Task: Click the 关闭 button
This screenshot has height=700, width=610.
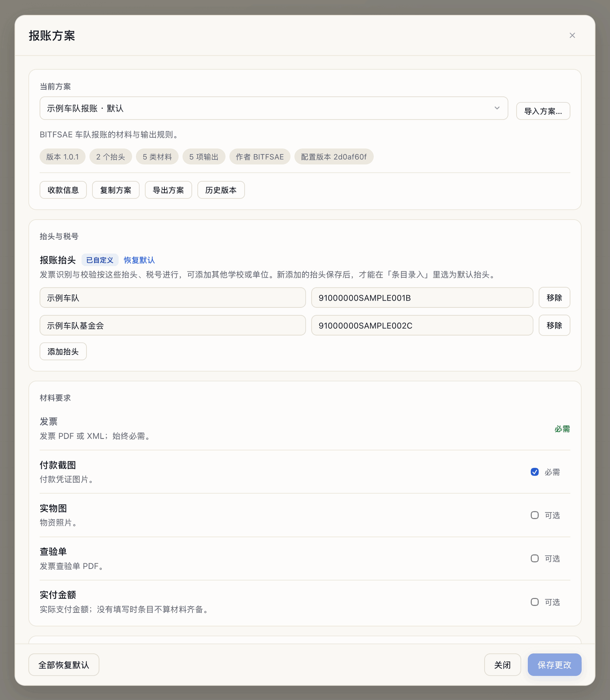Action: tap(503, 665)
